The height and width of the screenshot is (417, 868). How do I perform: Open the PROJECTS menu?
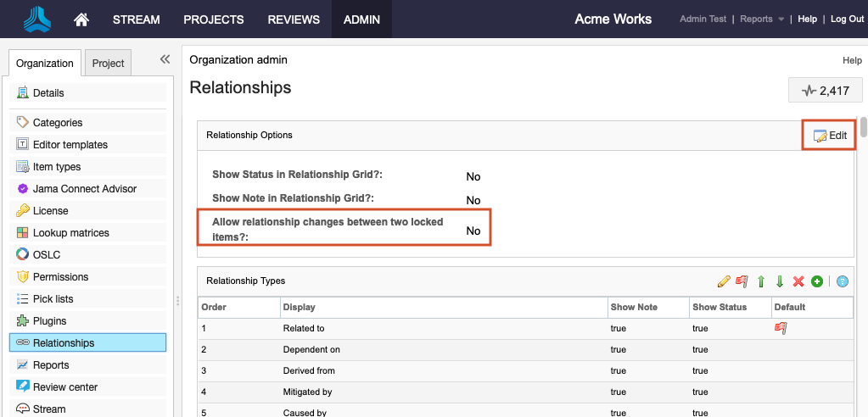(x=213, y=19)
